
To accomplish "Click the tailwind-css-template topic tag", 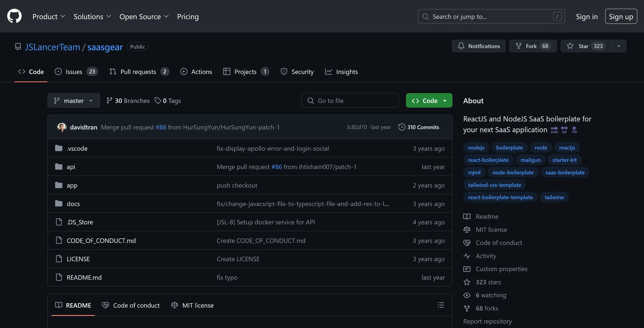I will pyautogui.click(x=494, y=185).
